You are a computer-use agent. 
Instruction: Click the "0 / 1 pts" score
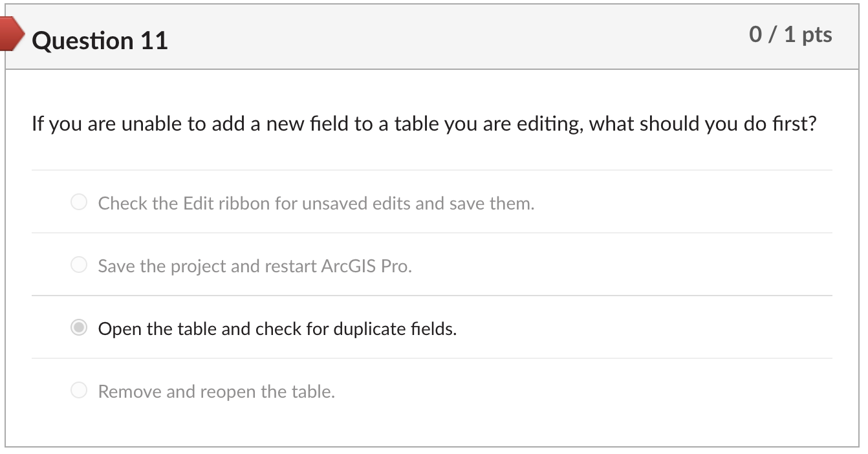pyautogui.click(x=790, y=34)
